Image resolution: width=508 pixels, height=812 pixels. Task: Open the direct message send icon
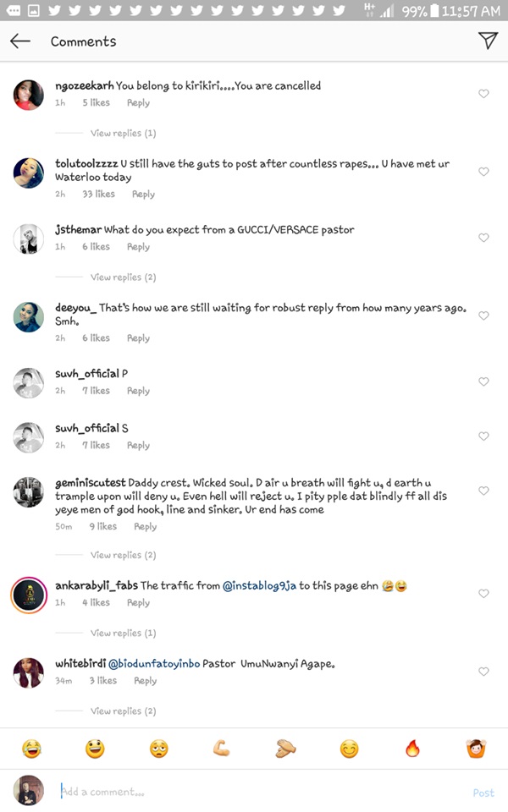click(x=487, y=41)
